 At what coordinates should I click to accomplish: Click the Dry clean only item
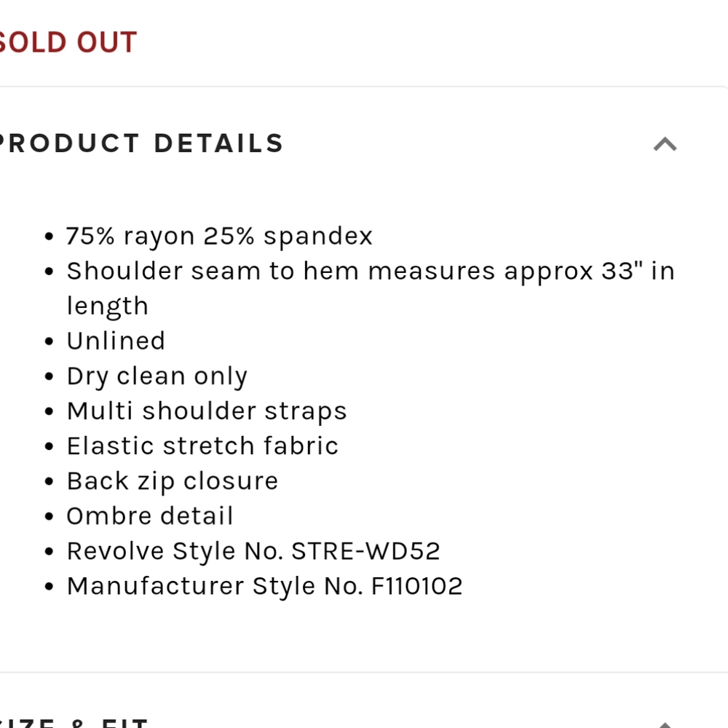(x=157, y=376)
